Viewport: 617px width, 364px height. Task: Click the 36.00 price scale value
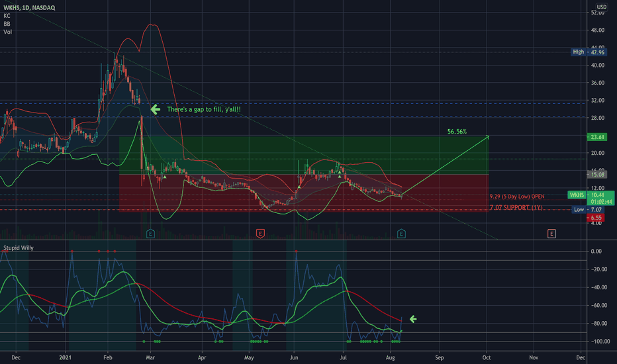tap(597, 83)
